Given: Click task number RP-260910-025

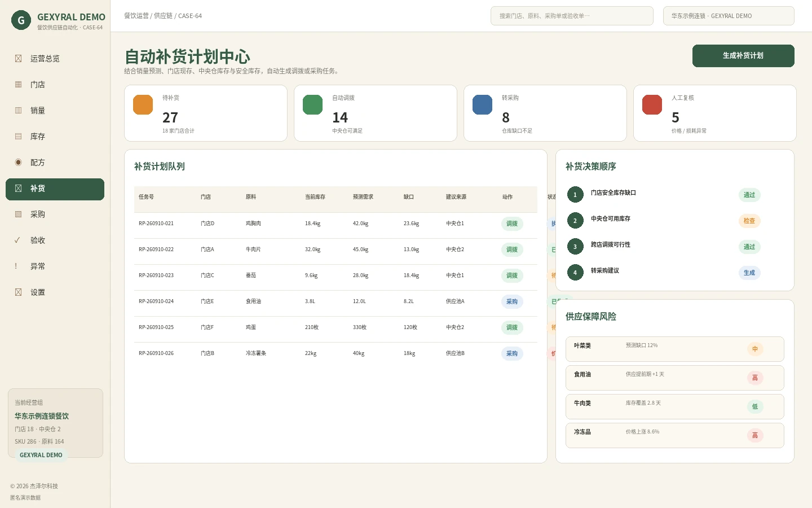Looking at the screenshot, I should 156,327.
